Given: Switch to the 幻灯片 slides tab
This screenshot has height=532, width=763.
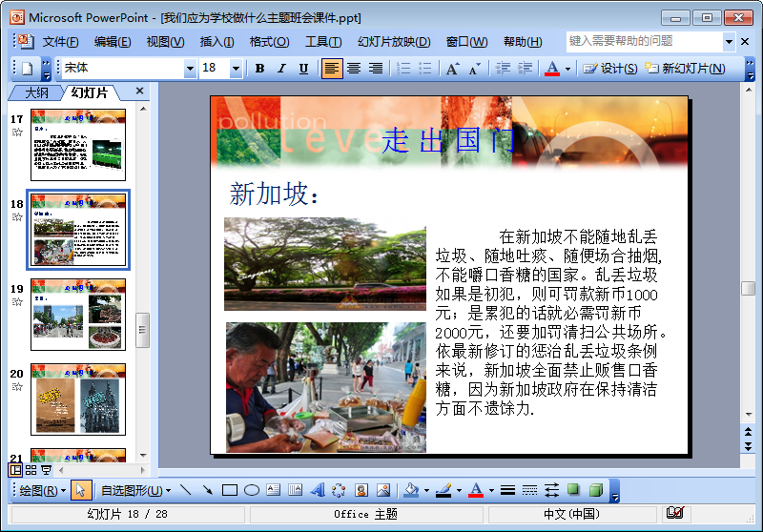Looking at the screenshot, I should pos(89,92).
